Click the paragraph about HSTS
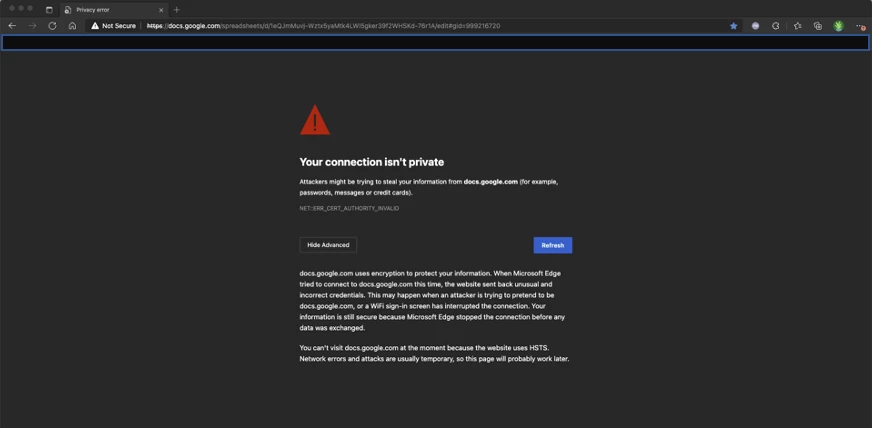 434,353
